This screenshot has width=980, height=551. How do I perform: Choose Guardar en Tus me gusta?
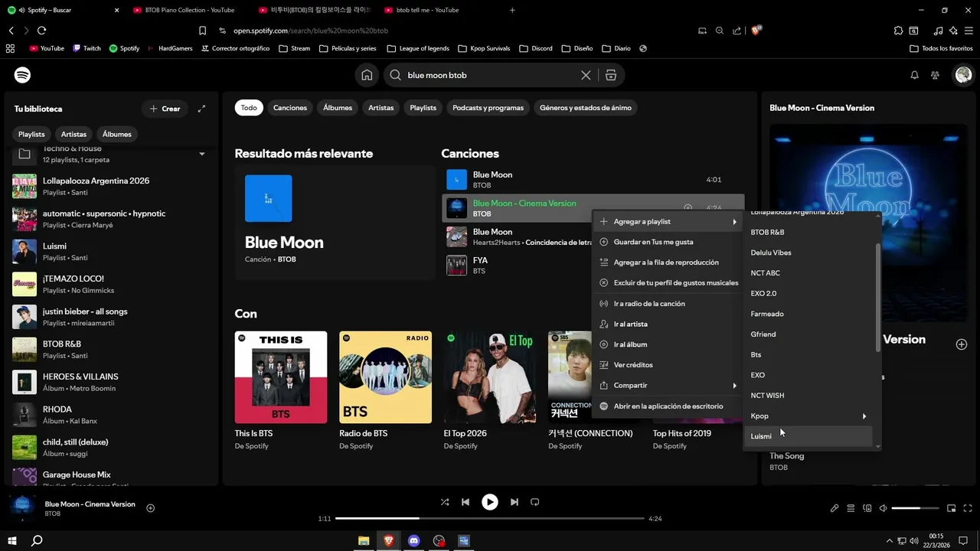click(668, 242)
